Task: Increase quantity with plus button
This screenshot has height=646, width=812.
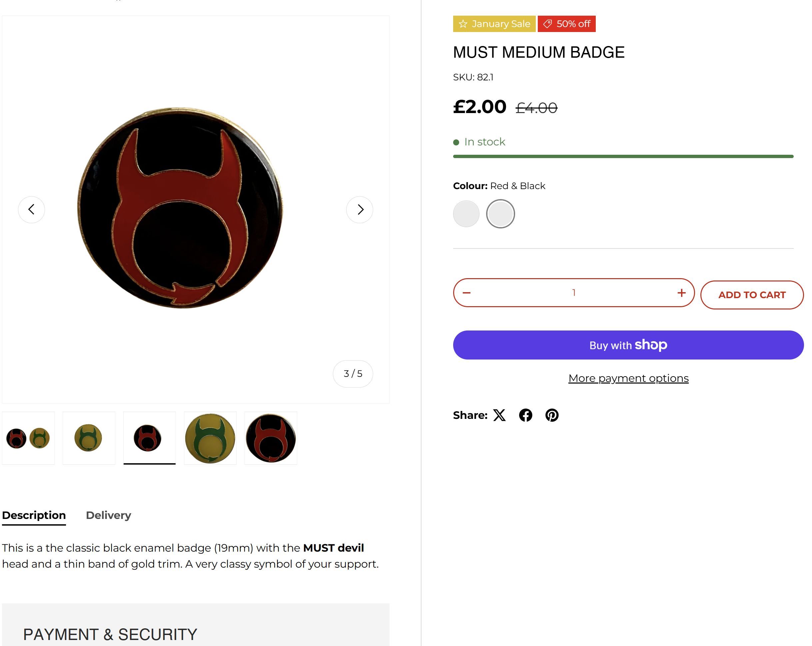Action: click(681, 293)
